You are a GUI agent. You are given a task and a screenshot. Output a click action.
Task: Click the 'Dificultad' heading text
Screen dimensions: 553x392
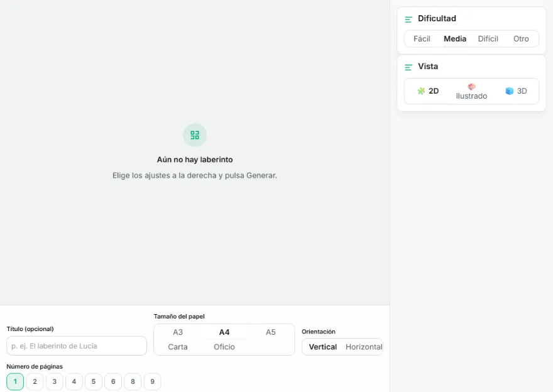(x=437, y=18)
